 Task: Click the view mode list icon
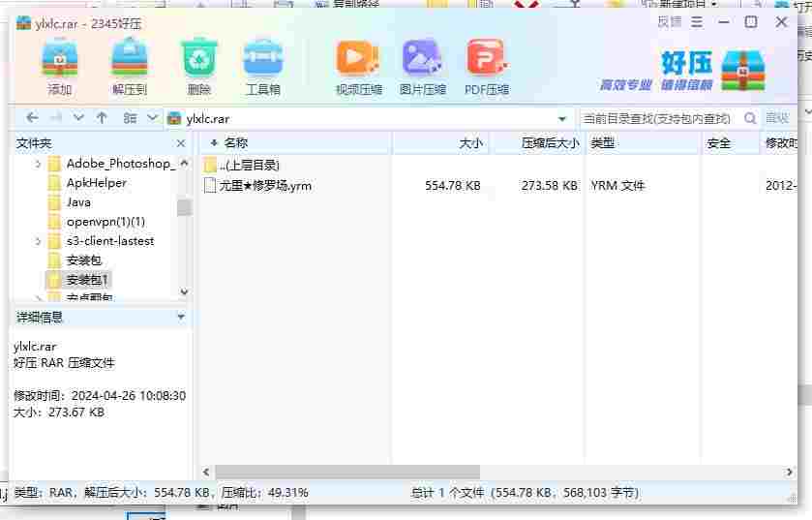point(130,118)
